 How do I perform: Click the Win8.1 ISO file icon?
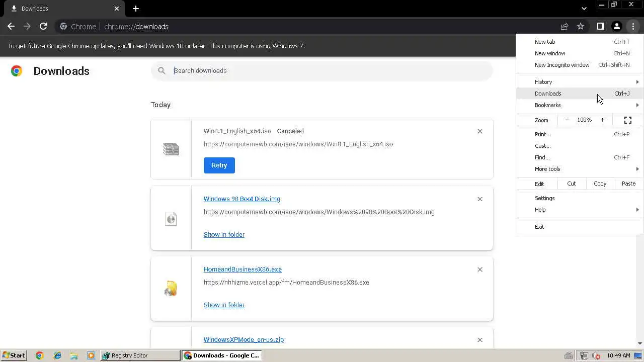pos(171,149)
